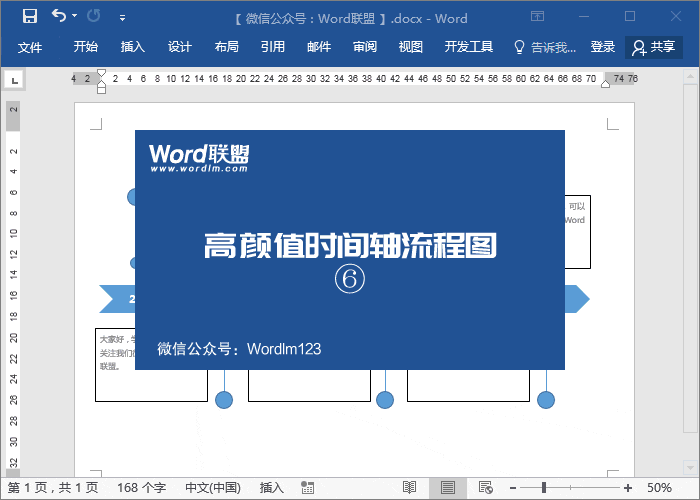The height and width of the screenshot is (500, 700).
Task: Open Ribbon Display Options
Action: point(538,17)
